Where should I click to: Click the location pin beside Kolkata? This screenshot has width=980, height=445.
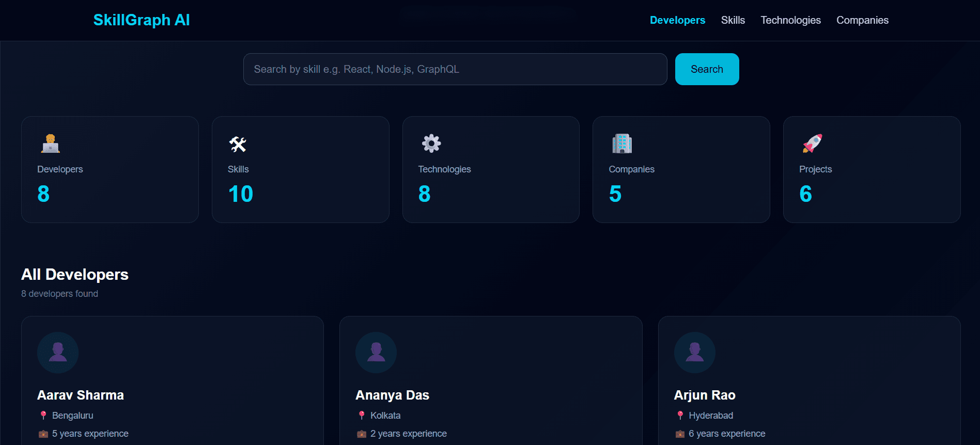[362, 416]
